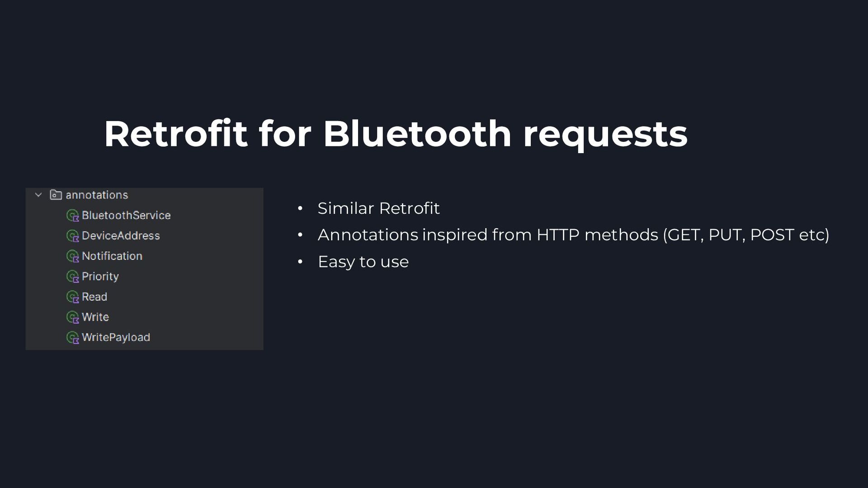Screen dimensions: 868x488
Task: Open the Notification file
Action: tap(112, 256)
